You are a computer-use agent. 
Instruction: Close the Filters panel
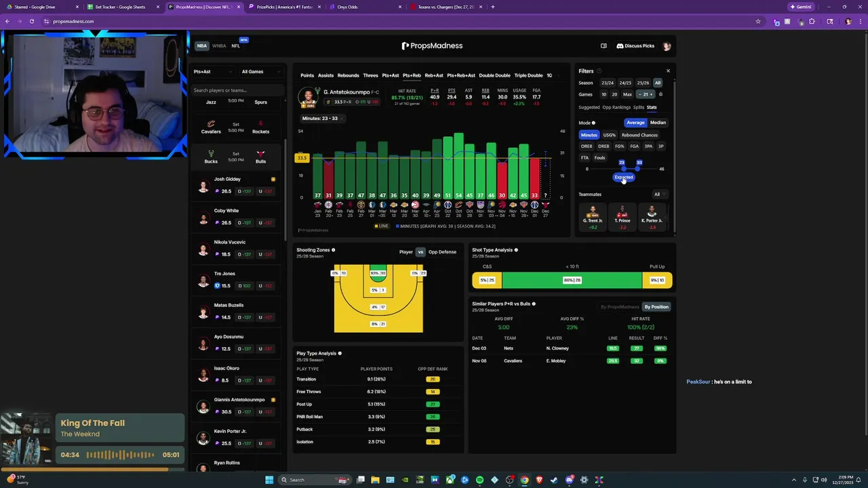point(668,70)
